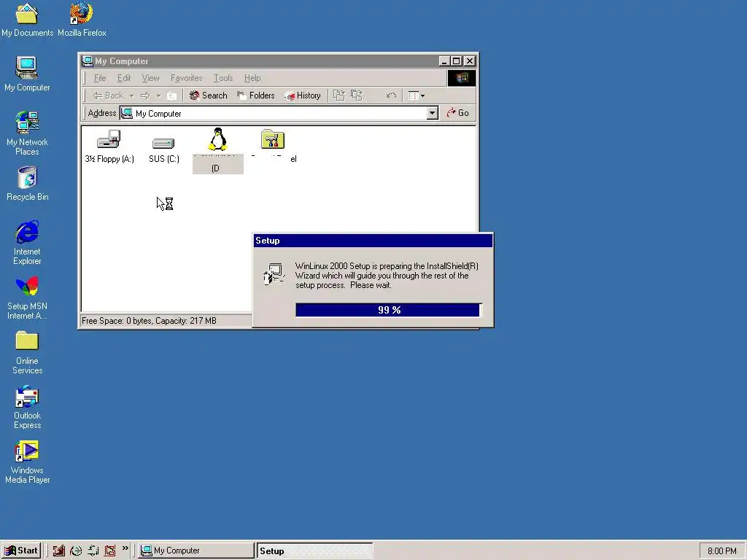Click the Start button
The height and width of the screenshot is (560, 747).
tap(21, 551)
